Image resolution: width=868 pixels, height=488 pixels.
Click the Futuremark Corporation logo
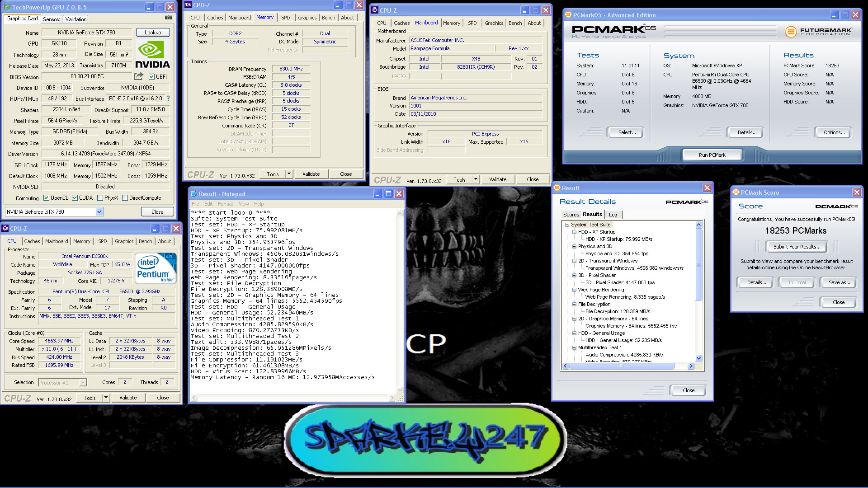[819, 32]
